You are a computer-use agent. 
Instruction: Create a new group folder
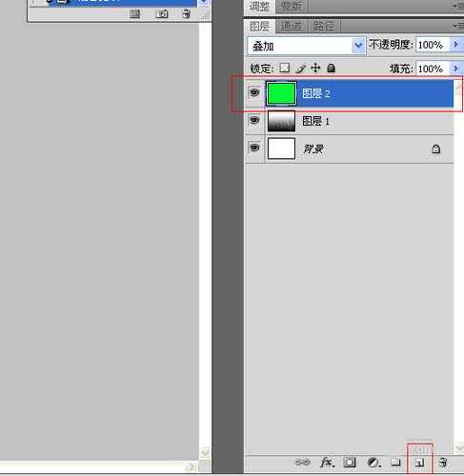click(395, 462)
